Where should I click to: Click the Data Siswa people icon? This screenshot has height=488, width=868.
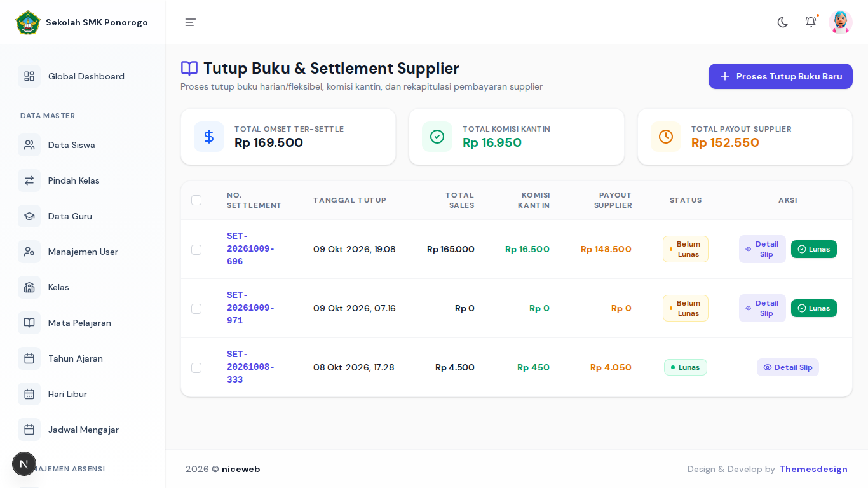click(x=29, y=145)
